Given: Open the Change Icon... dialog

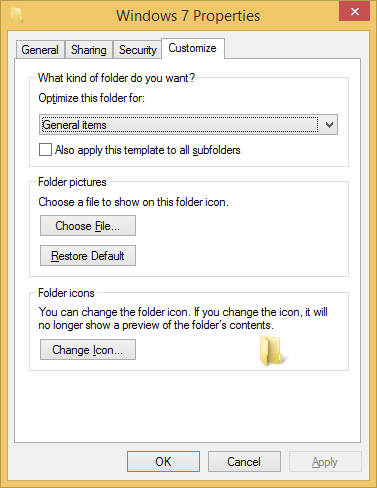Looking at the screenshot, I should tap(88, 350).
